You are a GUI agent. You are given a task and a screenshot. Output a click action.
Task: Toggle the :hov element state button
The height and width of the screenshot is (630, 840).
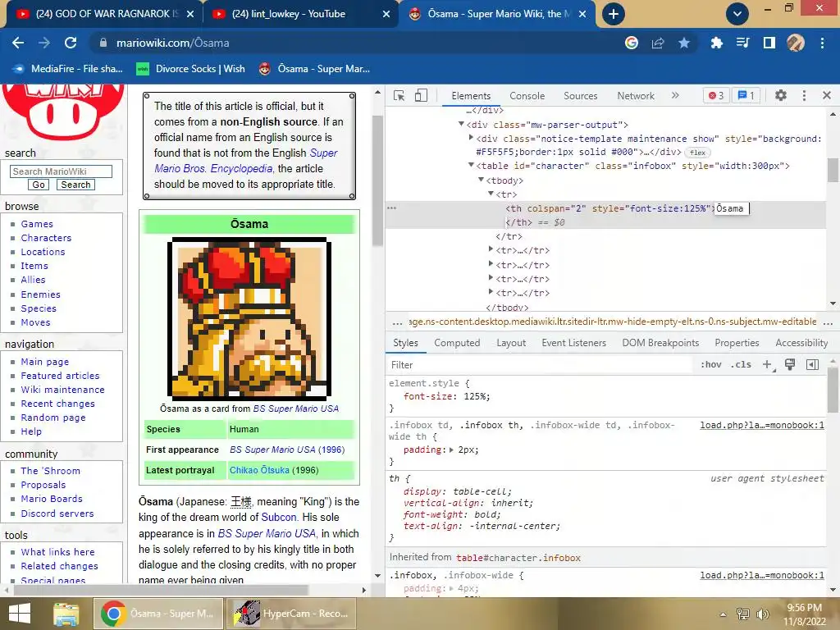tap(711, 365)
